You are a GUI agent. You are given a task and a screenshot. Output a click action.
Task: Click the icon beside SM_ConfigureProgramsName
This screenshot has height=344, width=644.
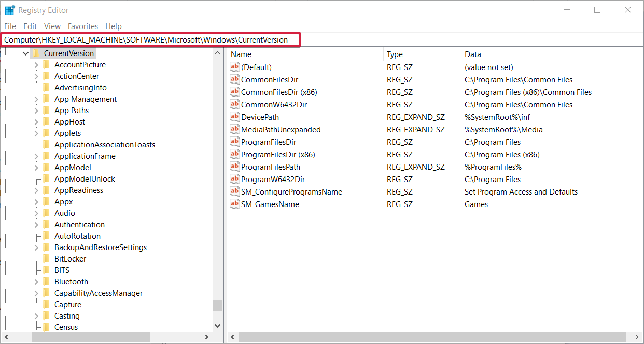[235, 191]
